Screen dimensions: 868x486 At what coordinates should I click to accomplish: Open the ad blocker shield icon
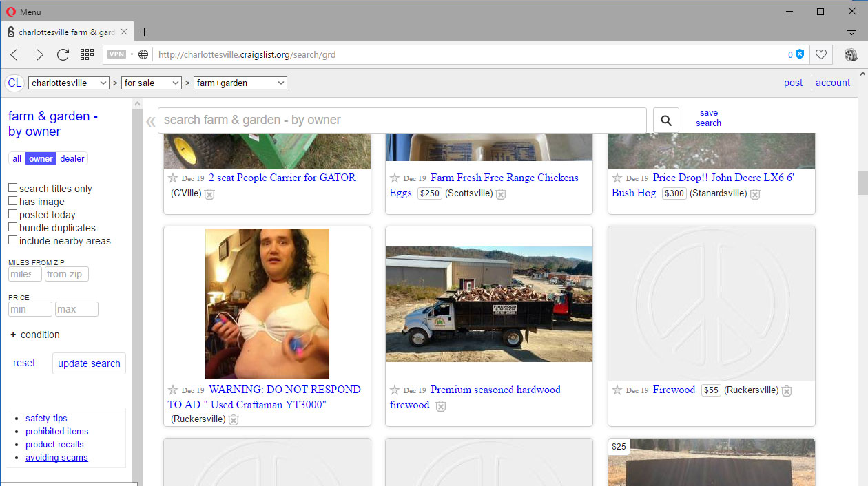800,54
